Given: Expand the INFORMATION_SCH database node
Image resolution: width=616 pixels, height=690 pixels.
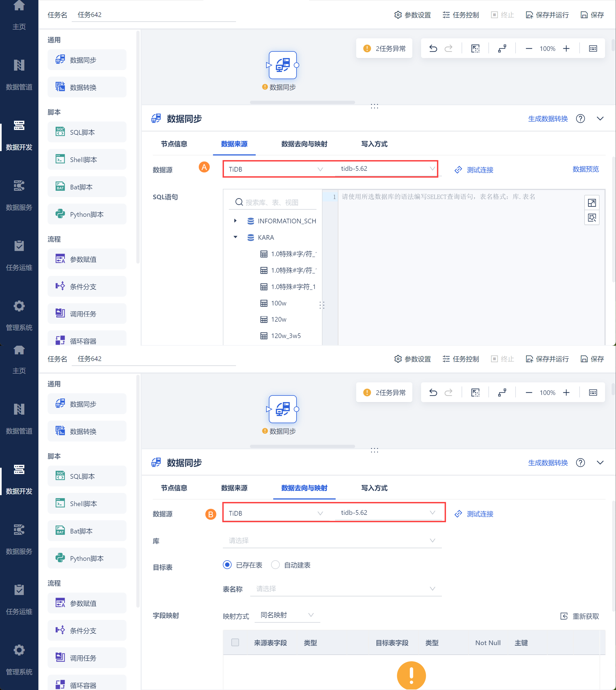Looking at the screenshot, I should tap(235, 221).
